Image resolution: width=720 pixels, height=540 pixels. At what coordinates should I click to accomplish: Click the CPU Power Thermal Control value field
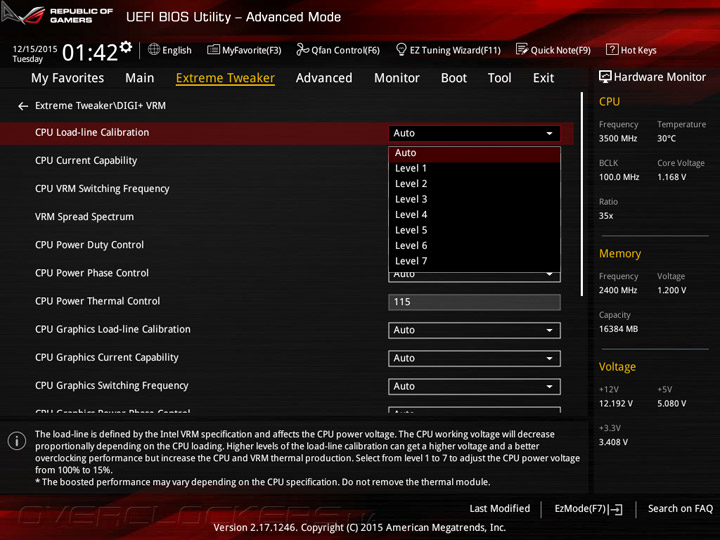(x=474, y=302)
